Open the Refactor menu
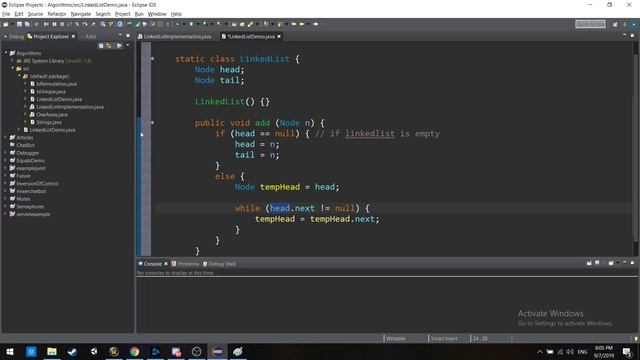The image size is (640, 360). click(x=57, y=14)
